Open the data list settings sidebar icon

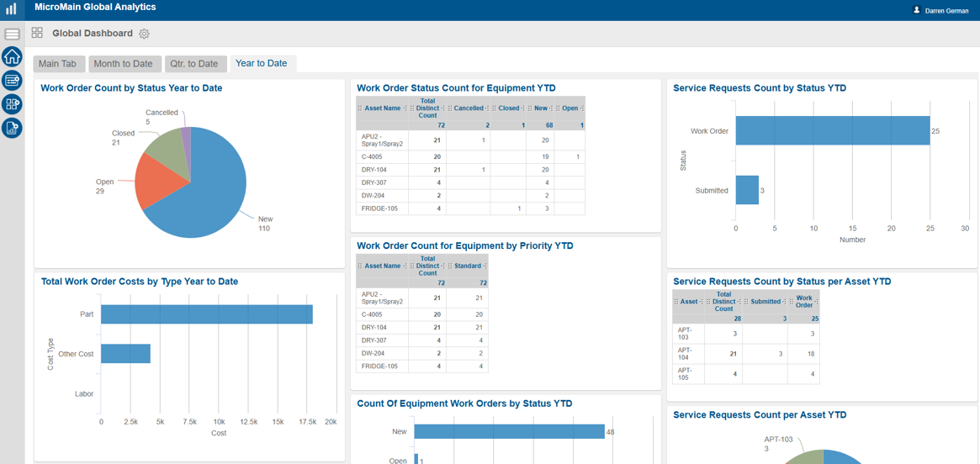pos(13,80)
